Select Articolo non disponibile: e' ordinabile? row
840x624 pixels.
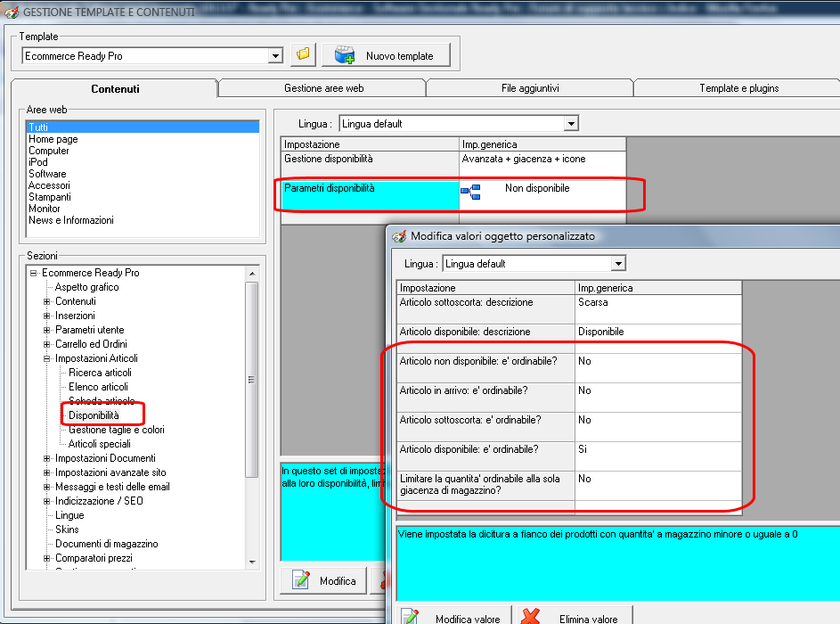click(x=485, y=368)
